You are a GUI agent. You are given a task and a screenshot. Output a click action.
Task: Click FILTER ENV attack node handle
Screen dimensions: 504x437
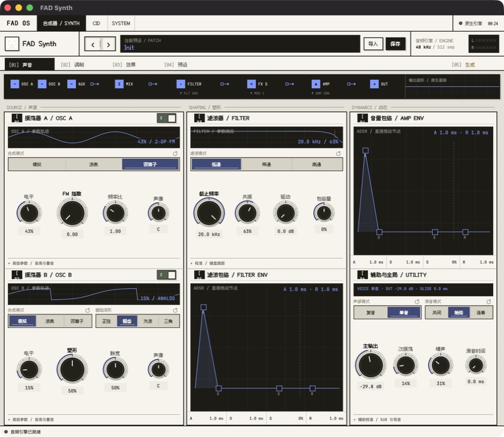point(203,307)
